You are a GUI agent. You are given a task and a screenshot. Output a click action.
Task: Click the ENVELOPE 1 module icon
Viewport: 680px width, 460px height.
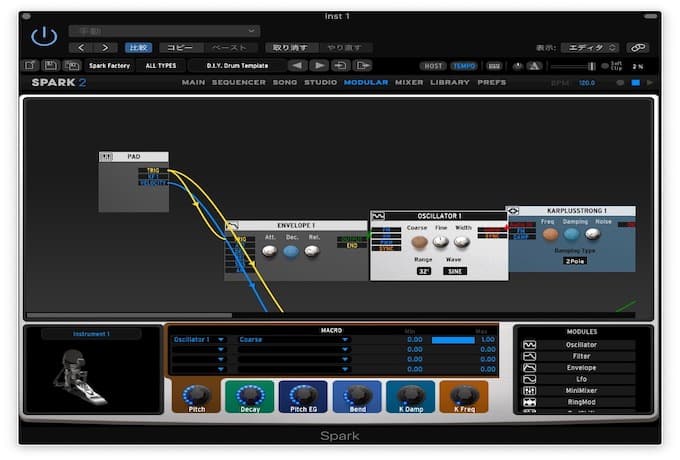[x=232, y=226]
